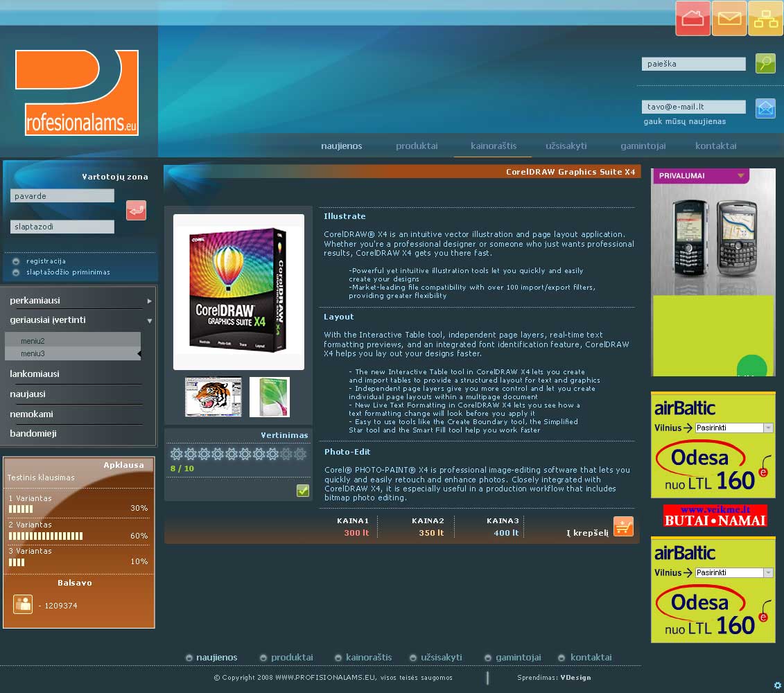
Task: Open bandomieji sidebar category
Action: point(33,434)
